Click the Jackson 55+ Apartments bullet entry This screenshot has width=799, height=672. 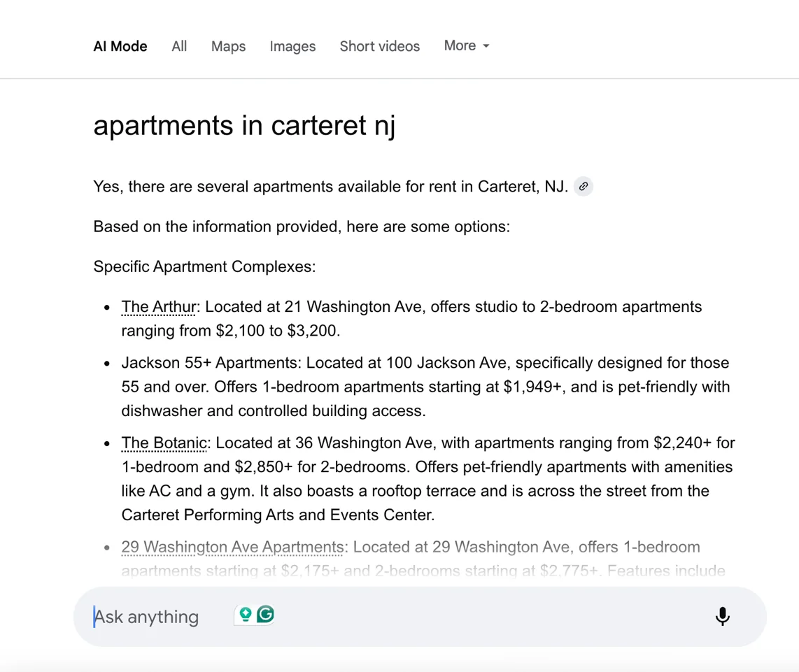pos(420,386)
